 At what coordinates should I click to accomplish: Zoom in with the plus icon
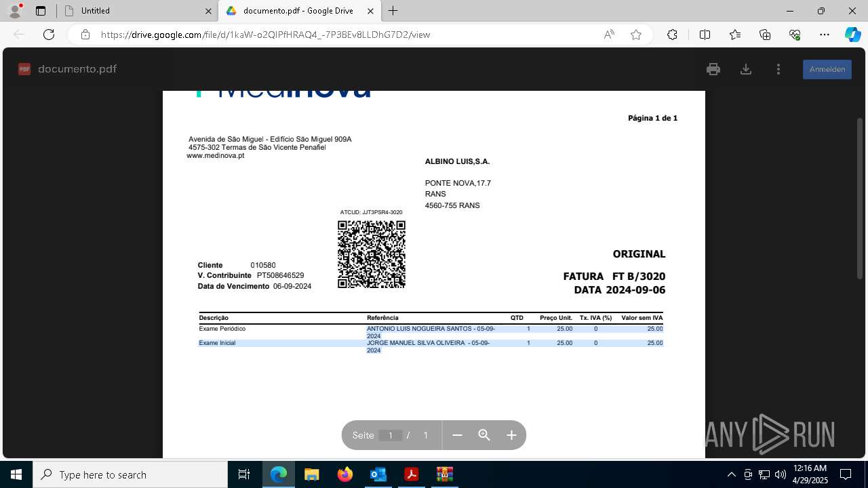(511, 435)
